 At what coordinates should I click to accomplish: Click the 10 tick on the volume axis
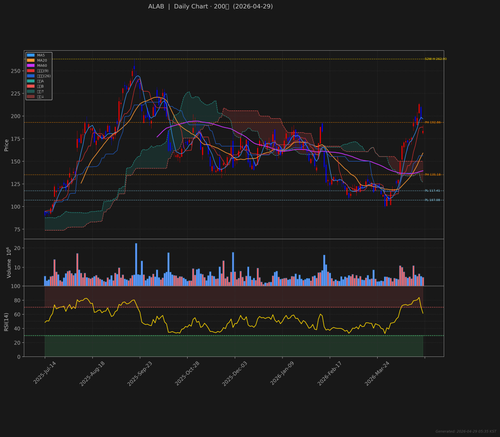[17, 267]
